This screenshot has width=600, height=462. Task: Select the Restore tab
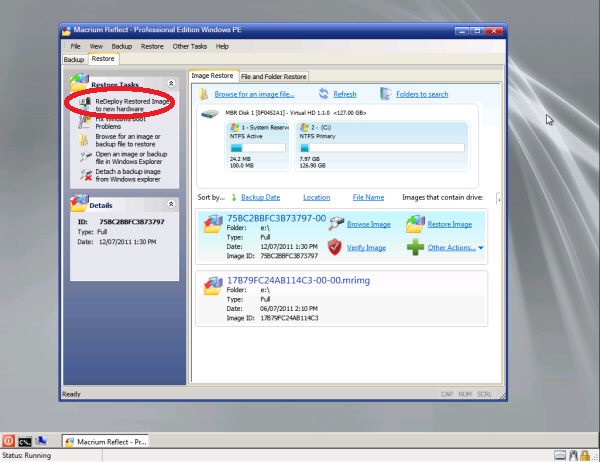pyautogui.click(x=103, y=59)
